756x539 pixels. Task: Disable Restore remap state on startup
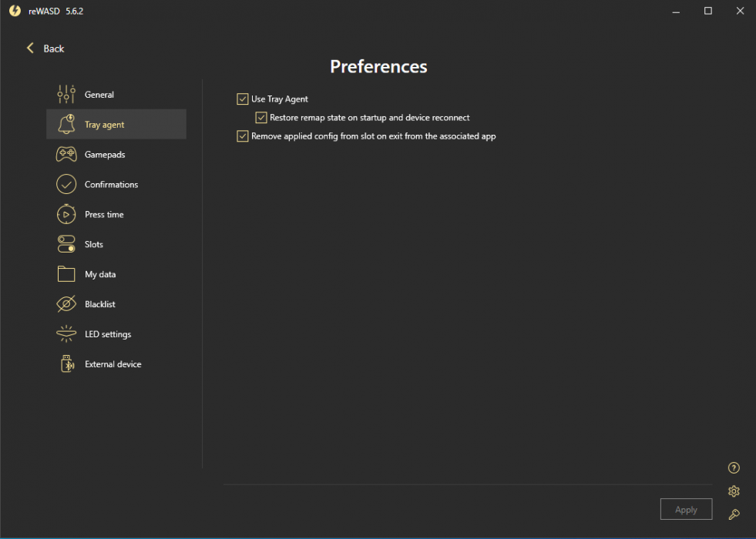tap(261, 118)
